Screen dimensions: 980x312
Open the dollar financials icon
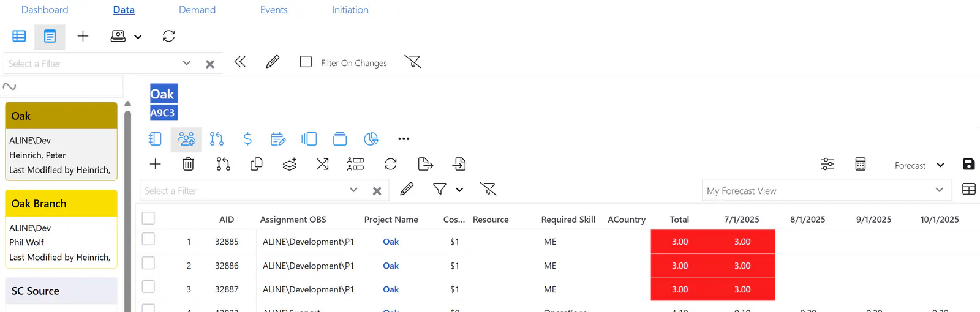click(x=247, y=139)
